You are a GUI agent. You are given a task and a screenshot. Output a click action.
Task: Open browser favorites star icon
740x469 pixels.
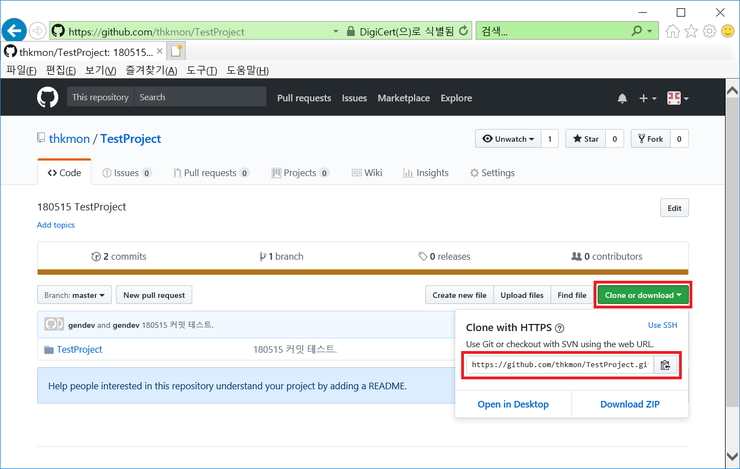click(x=690, y=31)
